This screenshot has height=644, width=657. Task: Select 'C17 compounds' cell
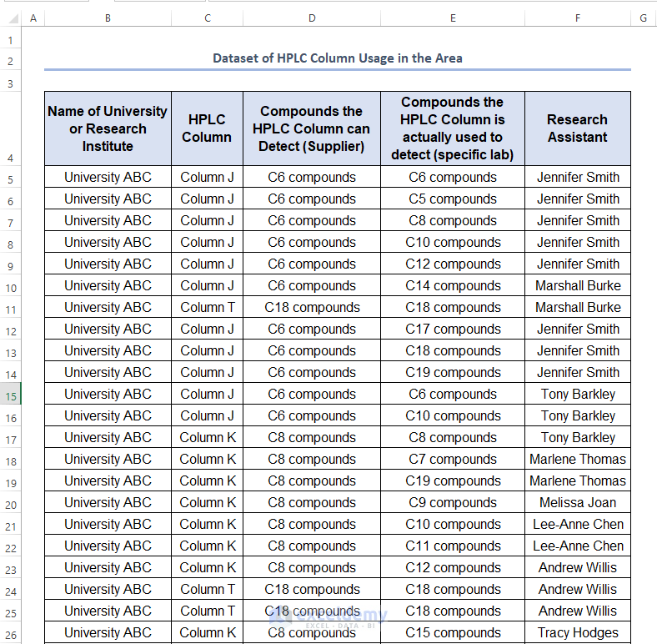coord(453,330)
